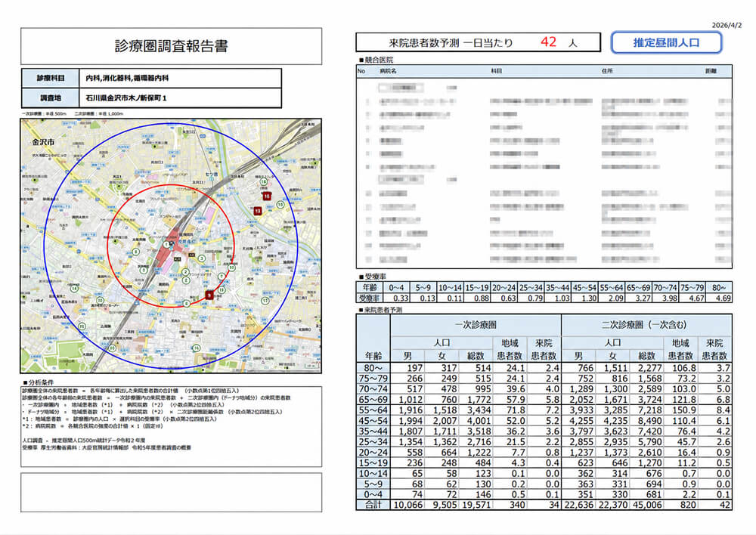
Task: Click the 競合医院 section heading
Action: click(376, 60)
